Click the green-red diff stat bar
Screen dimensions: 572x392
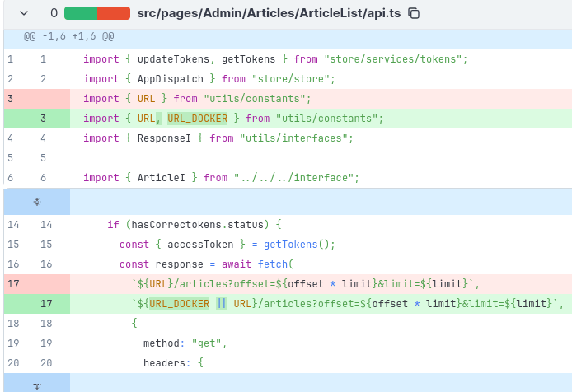[97, 13]
